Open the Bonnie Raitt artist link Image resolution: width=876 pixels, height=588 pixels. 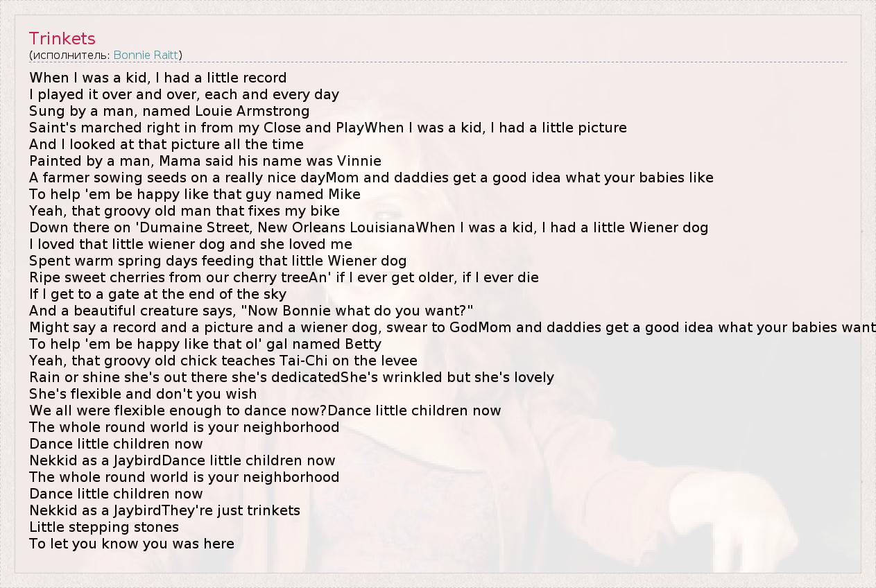(x=146, y=55)
